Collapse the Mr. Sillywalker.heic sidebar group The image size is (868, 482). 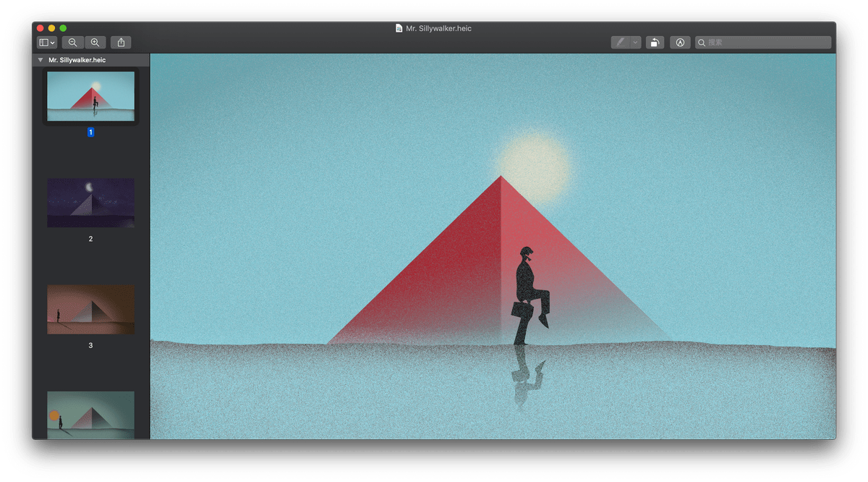[x=41, y=60]
